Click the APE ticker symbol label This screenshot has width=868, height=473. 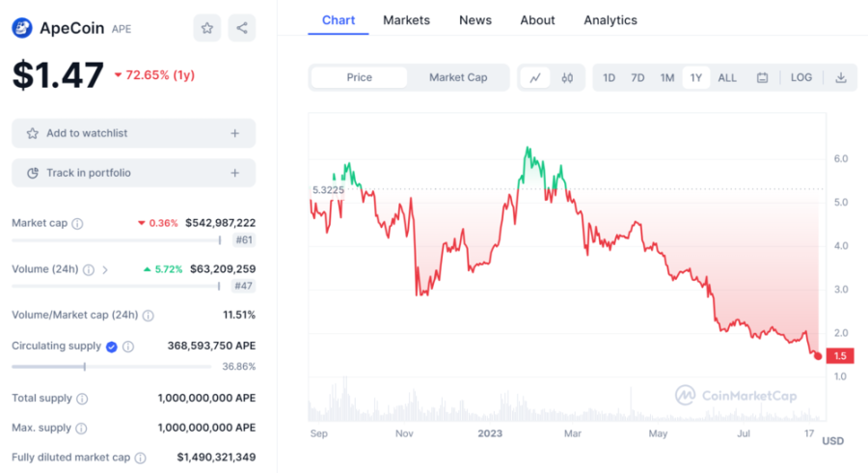122,29
